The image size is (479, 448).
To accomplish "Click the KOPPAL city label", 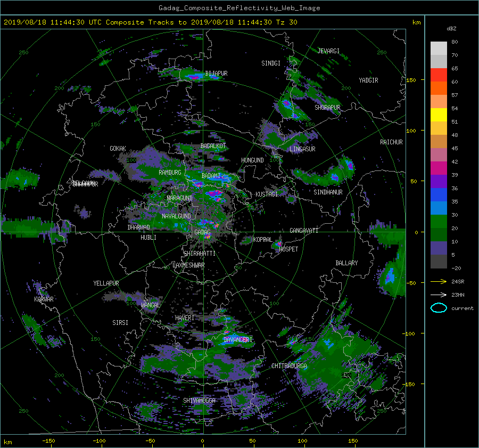I will [x=263, y=240].
